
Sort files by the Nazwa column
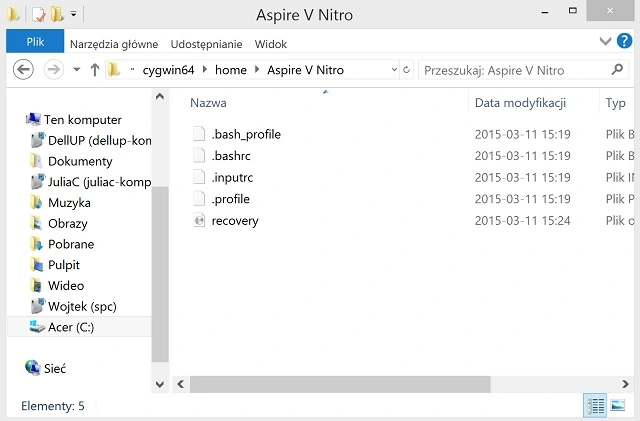tap(208, 103)
